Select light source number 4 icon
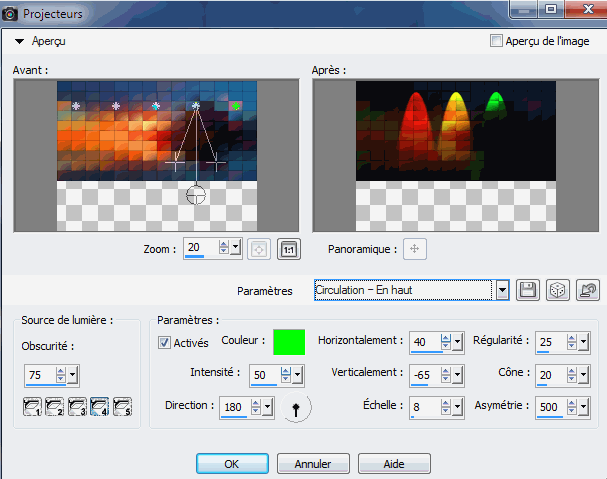This screenshot has width=607, height=479. [x=99, y=407]
